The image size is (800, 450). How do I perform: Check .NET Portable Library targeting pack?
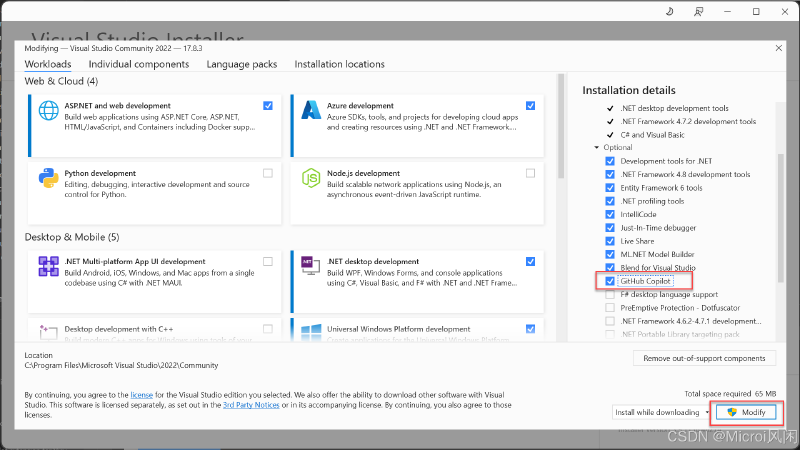point(610,334)
